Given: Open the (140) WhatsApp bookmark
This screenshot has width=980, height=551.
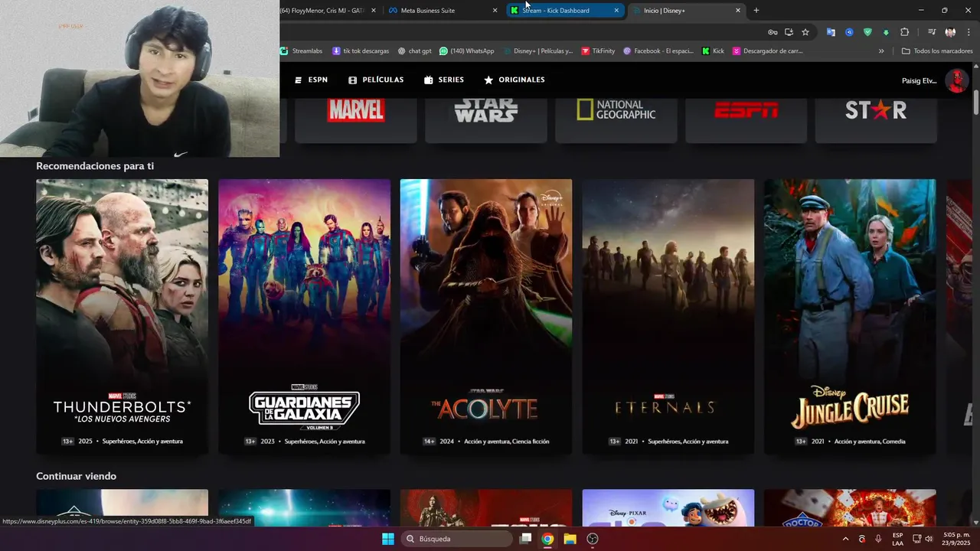Looking at the screenshot, I should click(466, 51).
